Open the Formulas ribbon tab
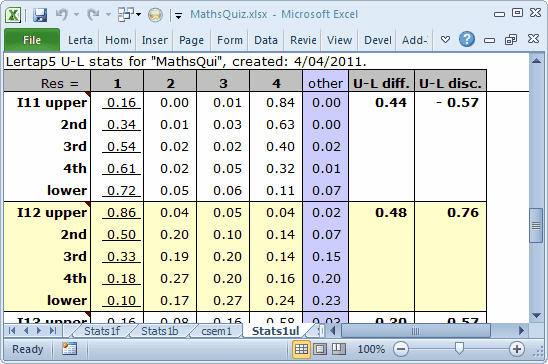The image size is (548, 364). (x=230, y=40)
